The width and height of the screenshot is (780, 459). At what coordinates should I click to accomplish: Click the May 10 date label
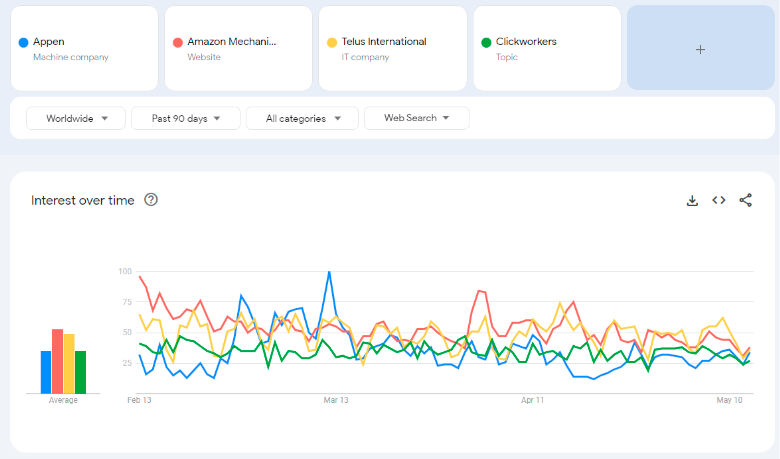point(729,400)
